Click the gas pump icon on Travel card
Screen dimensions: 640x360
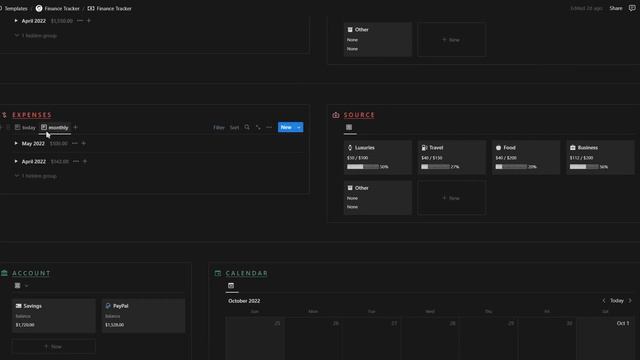pyautogui.click(x=424, y=148)
